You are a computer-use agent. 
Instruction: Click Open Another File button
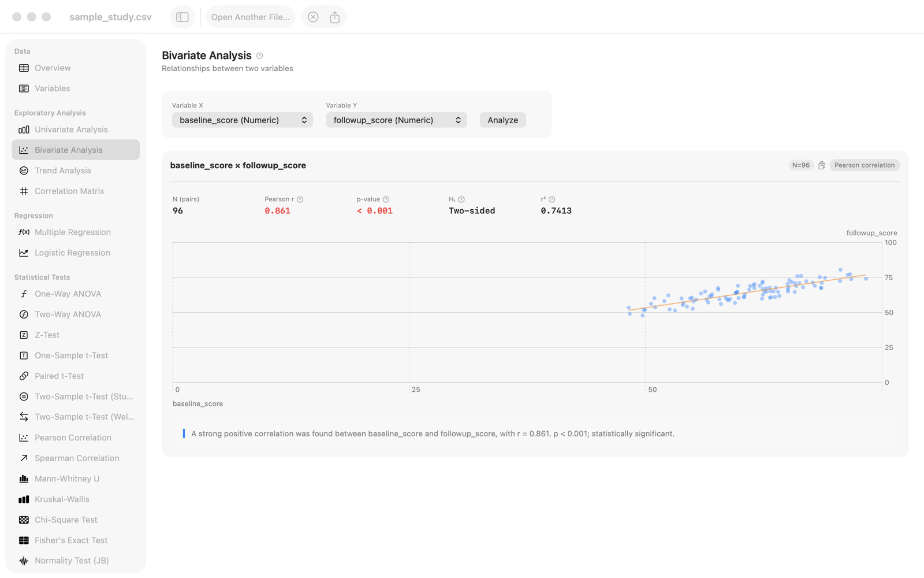click(251, 17)
